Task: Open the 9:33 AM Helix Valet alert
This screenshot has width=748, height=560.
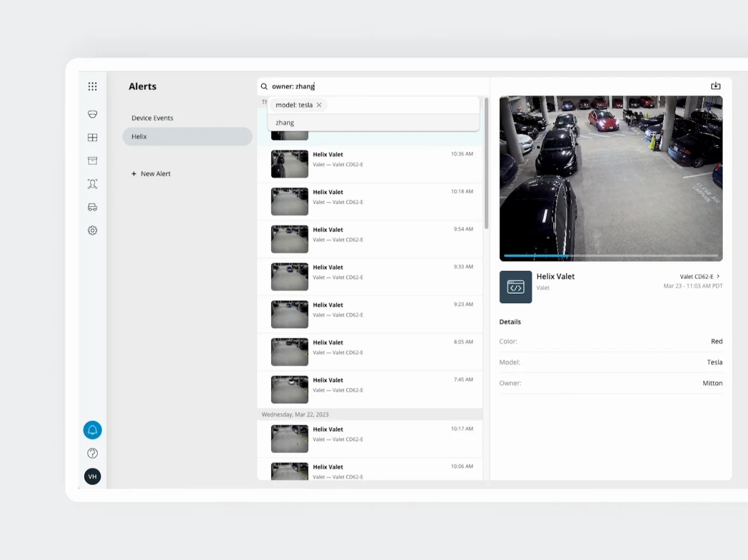Action: pos(370,277)
